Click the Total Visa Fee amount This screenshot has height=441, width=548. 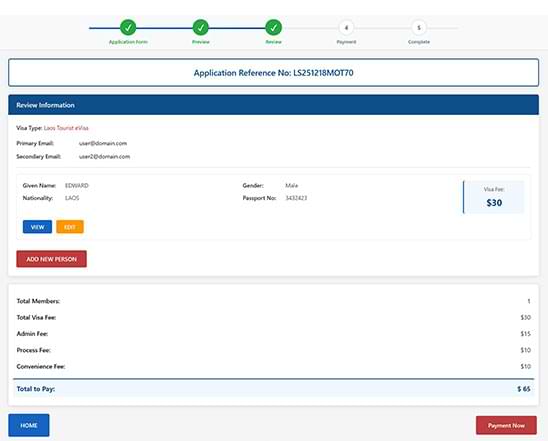click(x=526, y=317)
